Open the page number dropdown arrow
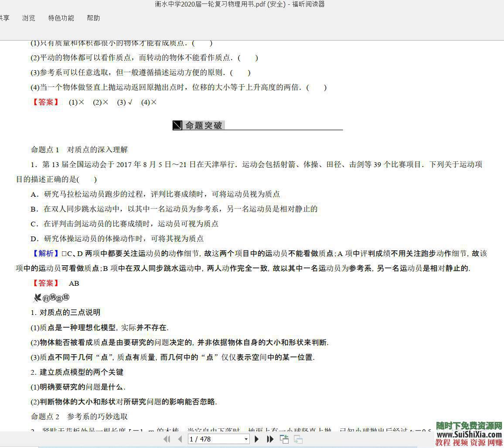 pos(245,439)
